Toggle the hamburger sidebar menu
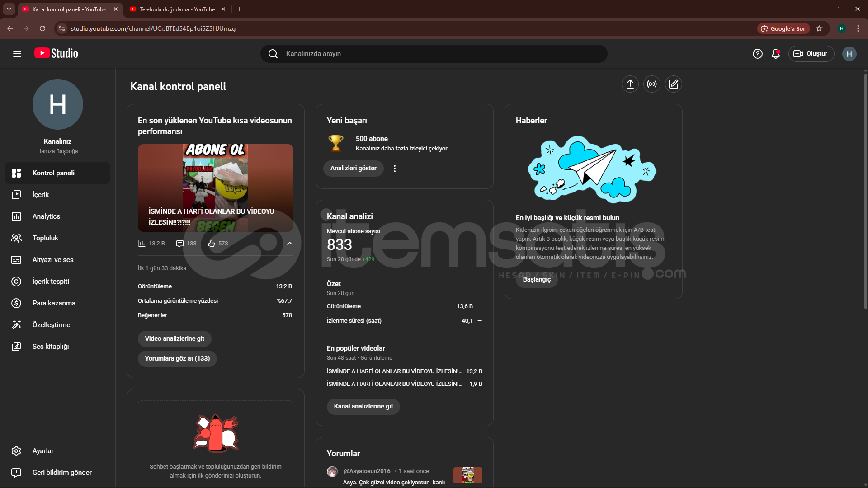Image resolution: width=868 pixels, height=488 pixels. pyautogui.click(x=17, y=54)
